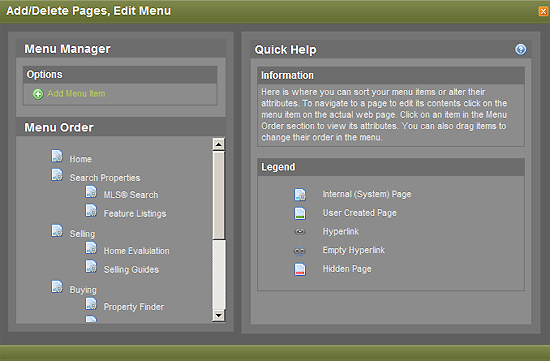Click the green plus Add Menu Item icon
Screen dimensions: 550x361
38,94
